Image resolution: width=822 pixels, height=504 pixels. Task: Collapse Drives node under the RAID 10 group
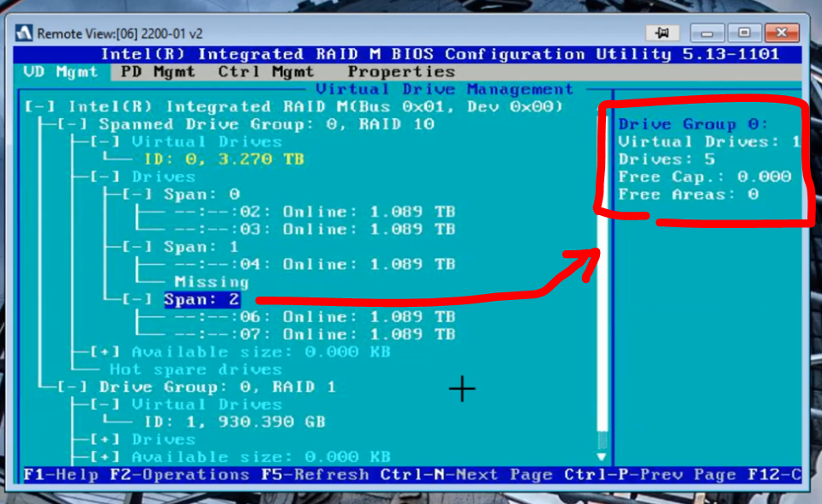click(105, 177)
